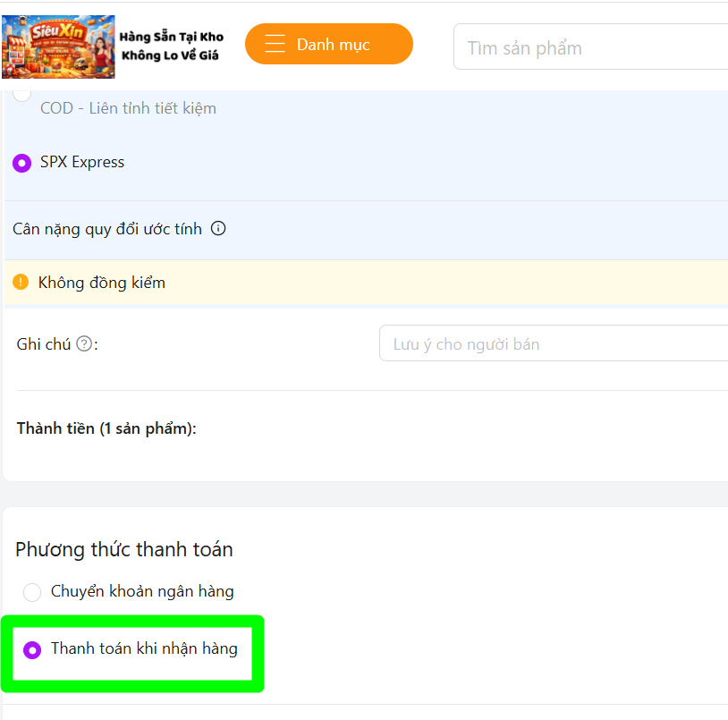This screenshot has width=728, height=720.
Task: Click the Lưu ý cho người bán note field
Action: (x=554, y=343)
